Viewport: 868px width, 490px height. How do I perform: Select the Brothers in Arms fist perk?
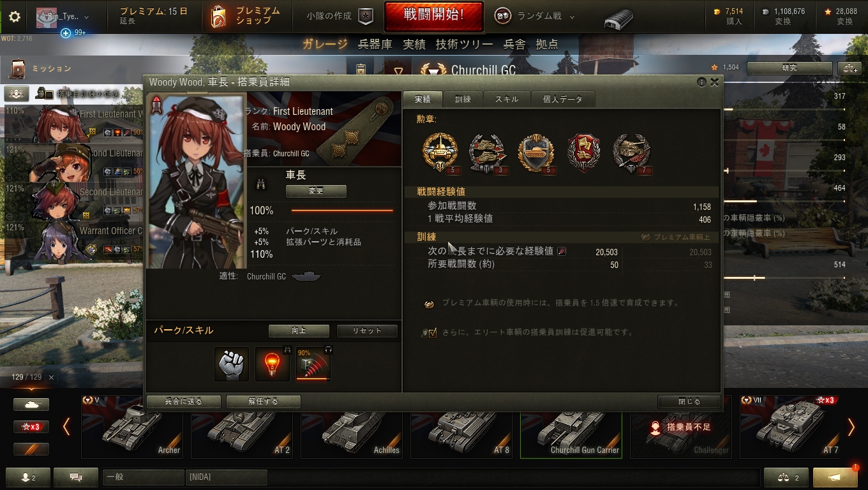pos(231,364)
